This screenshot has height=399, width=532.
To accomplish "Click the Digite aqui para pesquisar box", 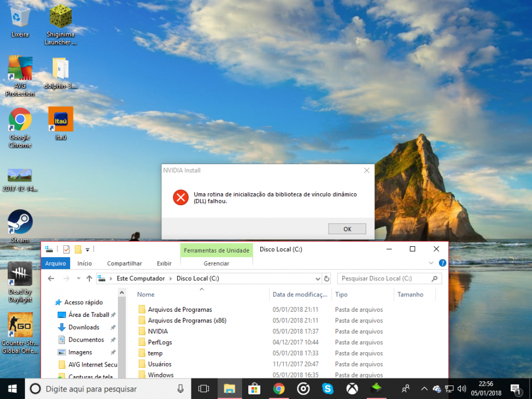I will click(x=107, y=389).
